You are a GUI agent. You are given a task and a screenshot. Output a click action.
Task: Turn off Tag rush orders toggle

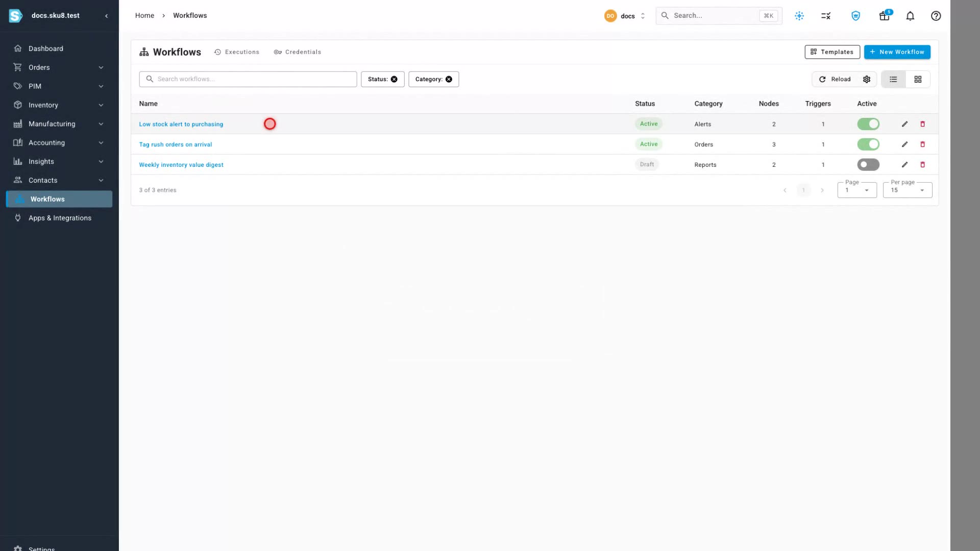pyautogui.click(x=868, y=144)
